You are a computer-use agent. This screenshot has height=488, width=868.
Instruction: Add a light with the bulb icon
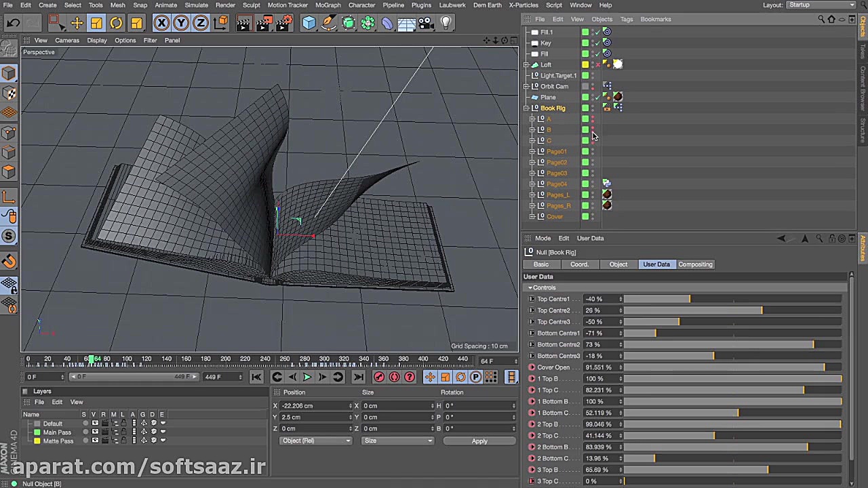coord(446,23)
